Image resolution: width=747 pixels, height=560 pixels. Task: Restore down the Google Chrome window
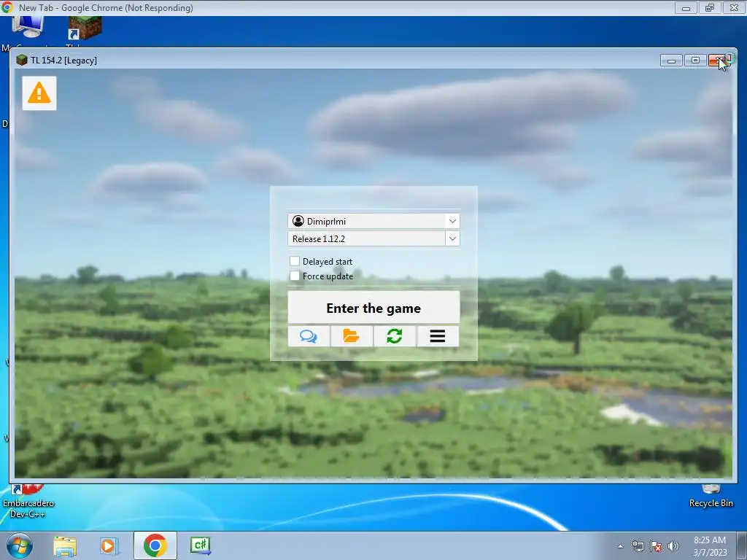(x=710, y=7)
